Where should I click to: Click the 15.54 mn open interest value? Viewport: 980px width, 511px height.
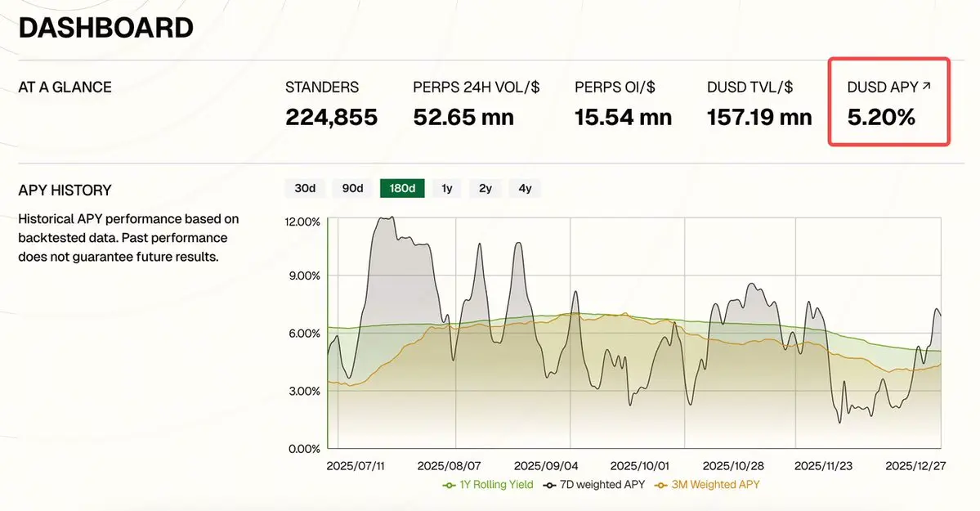pos(623,117)
